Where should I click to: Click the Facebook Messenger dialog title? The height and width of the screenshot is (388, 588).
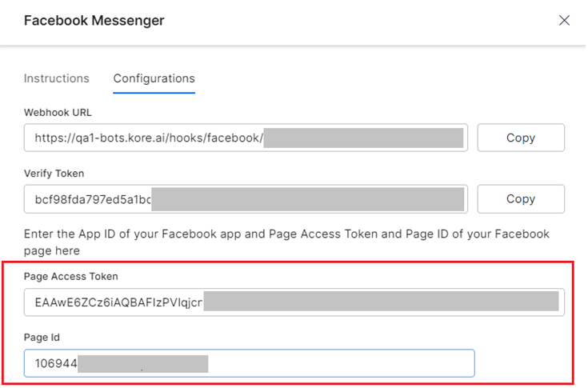coord(94,21)
